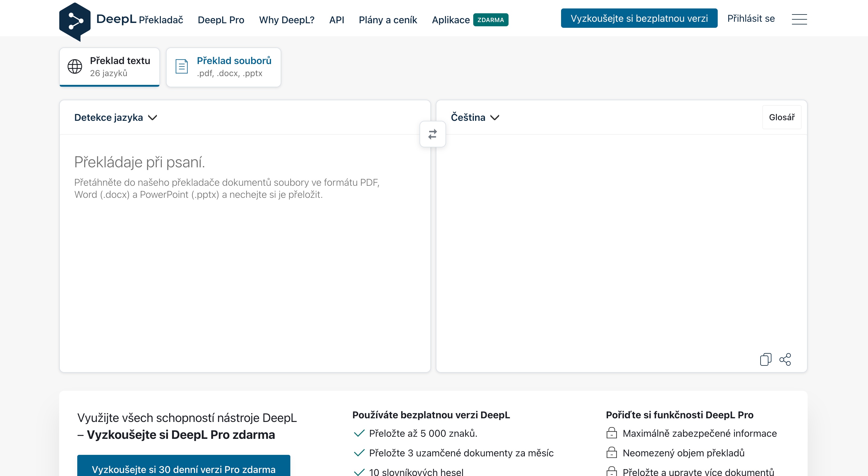Screen dimensions: 868x476
Task: Open the hamburger menu icon
Action: 799,19
